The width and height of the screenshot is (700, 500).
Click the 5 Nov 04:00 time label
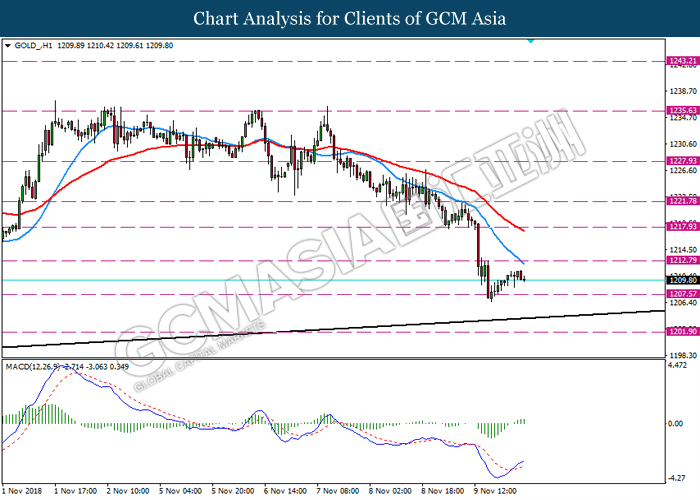180,491
